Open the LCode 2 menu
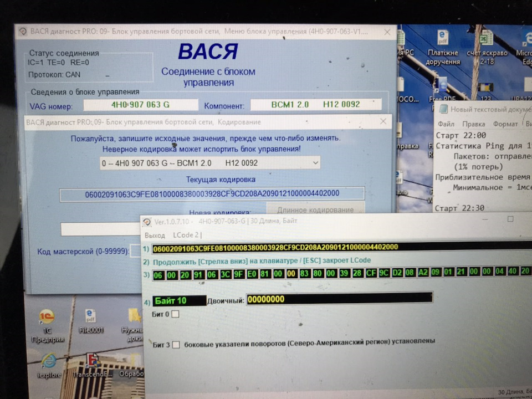The width and height of the screenshot is (532, 399). pos(187,235)
